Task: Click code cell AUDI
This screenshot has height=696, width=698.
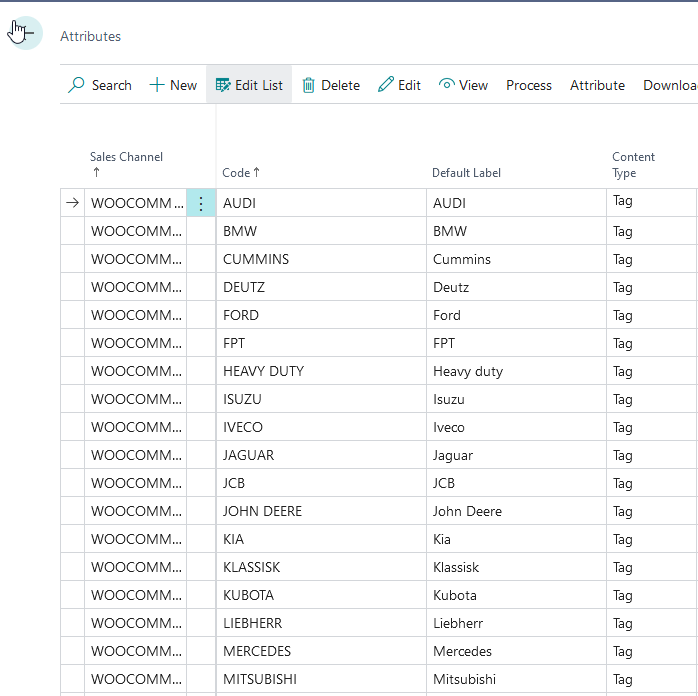Action: pos(321,203)
